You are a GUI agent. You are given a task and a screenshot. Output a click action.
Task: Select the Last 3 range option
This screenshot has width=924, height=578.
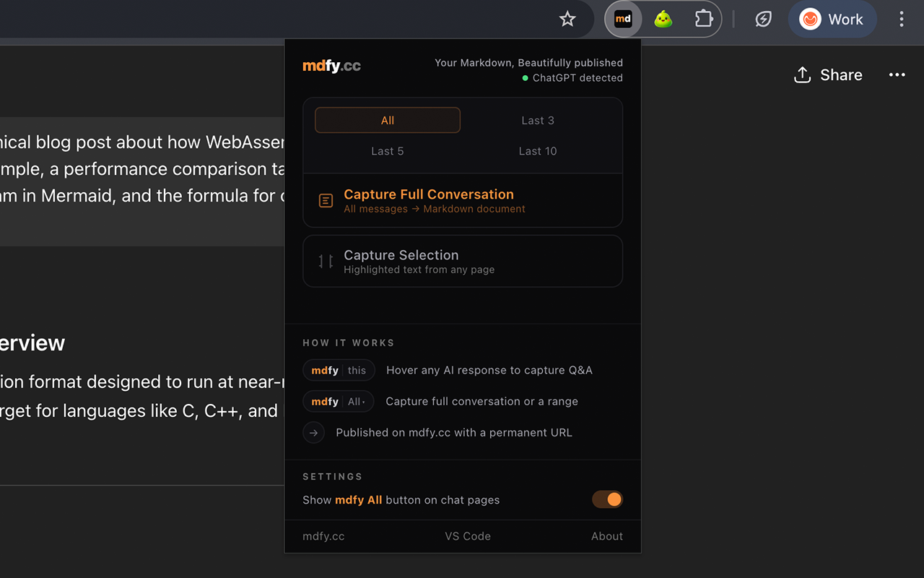pyautogui.click(x=538, y=121)
